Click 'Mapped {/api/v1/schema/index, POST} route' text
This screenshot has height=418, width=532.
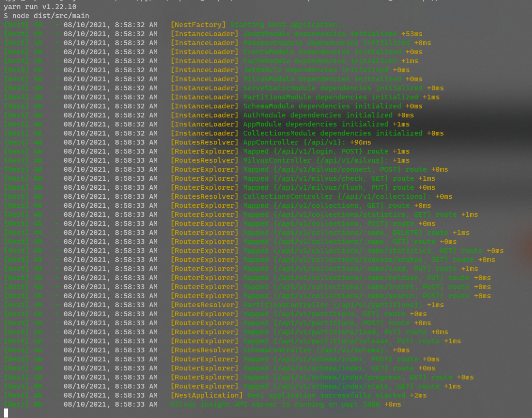pos(331,359)
